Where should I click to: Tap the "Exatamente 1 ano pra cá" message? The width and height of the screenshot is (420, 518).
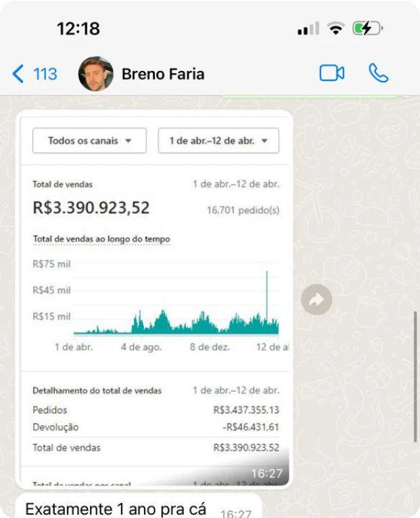coord(115,509)
